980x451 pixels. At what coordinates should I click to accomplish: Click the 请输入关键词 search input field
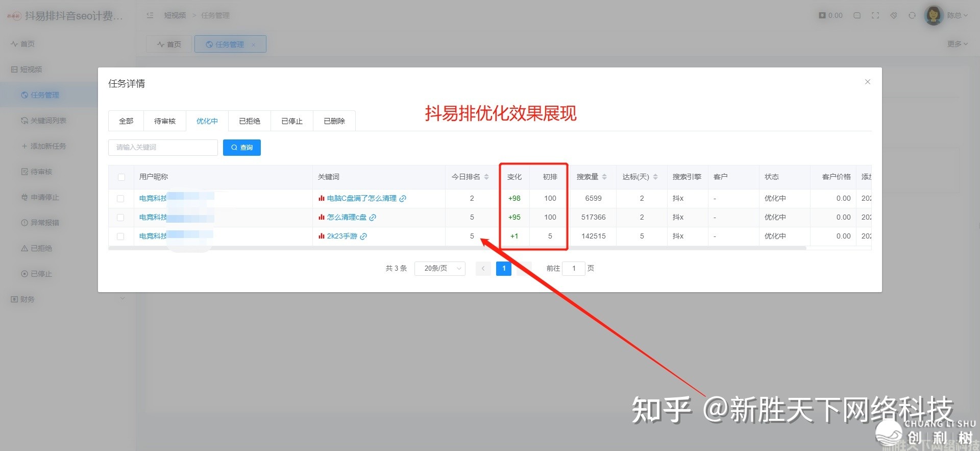click(163, 148)
